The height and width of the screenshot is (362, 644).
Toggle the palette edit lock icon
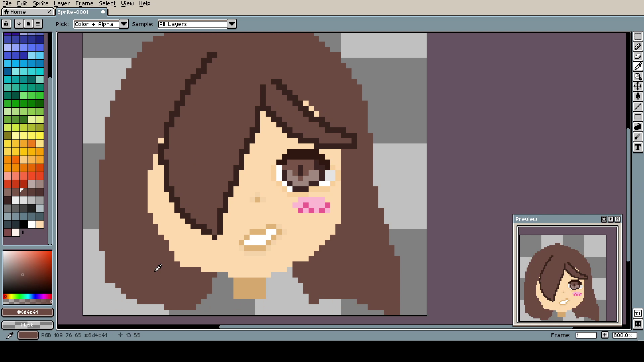coord(6,24)
